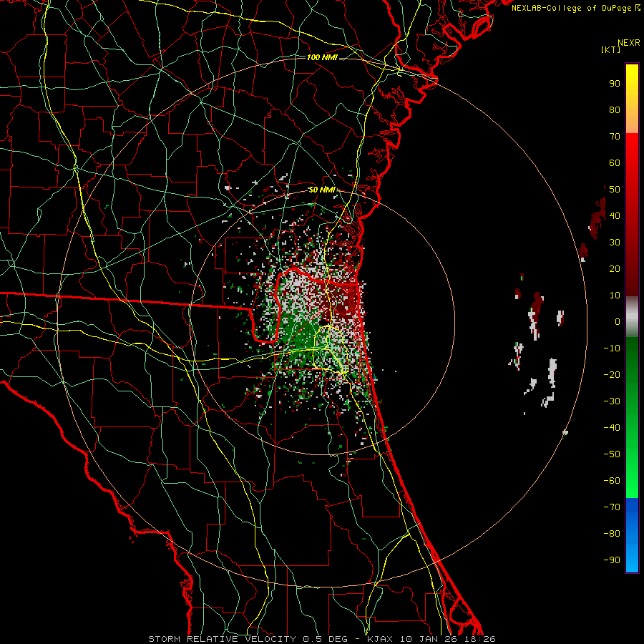Click the -50 value on velocity scale

click(x=612, y=454)
